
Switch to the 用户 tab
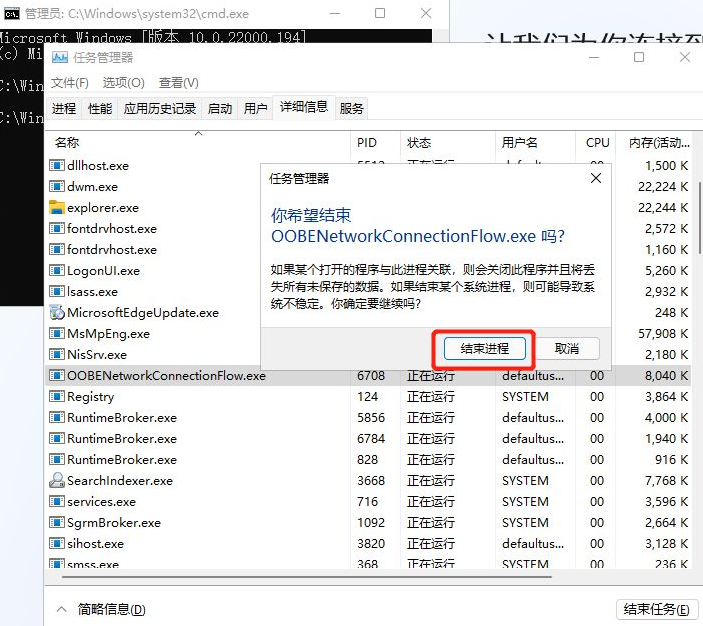pos(256,109)
